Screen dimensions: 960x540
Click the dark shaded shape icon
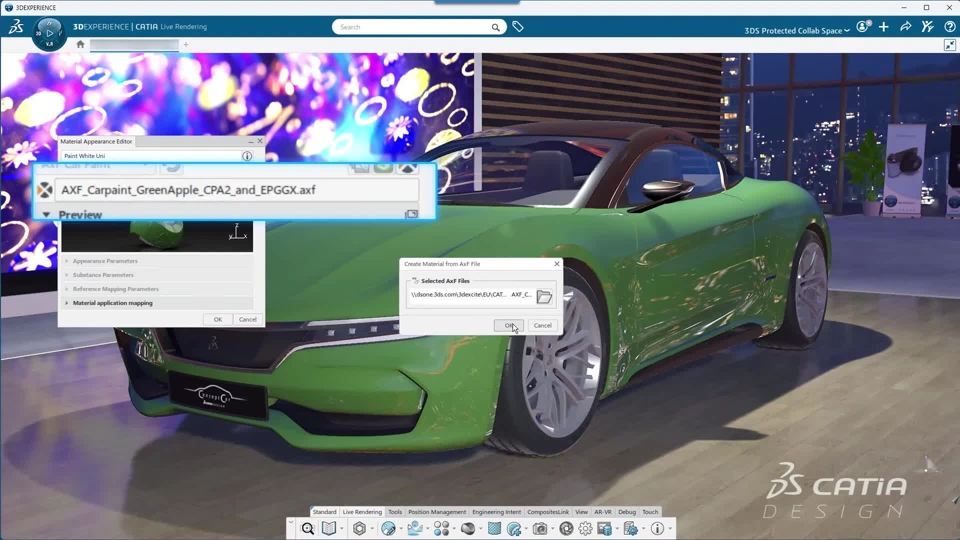(x=468, y=528)
